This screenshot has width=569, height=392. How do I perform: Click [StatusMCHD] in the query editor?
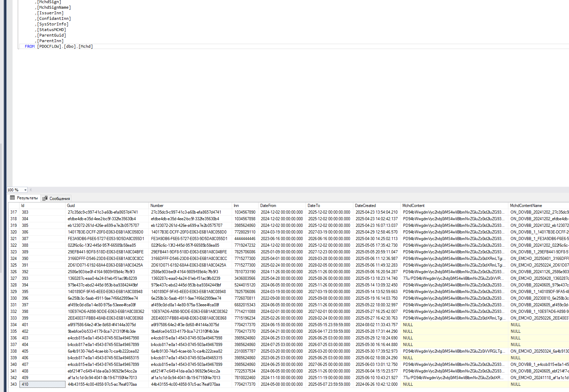52,30
